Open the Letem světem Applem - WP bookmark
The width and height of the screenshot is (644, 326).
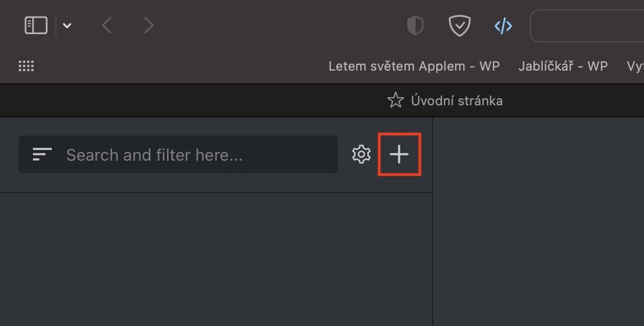(414, 66)
